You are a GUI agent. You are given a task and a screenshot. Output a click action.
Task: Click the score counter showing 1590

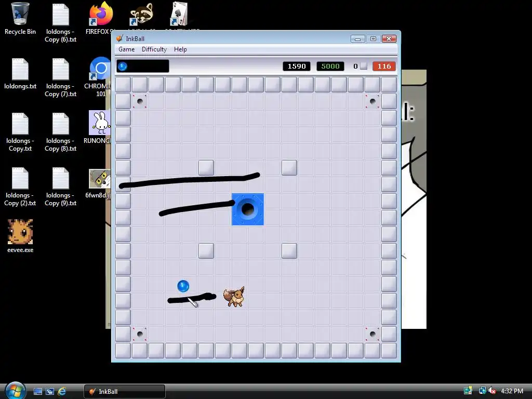297,66
